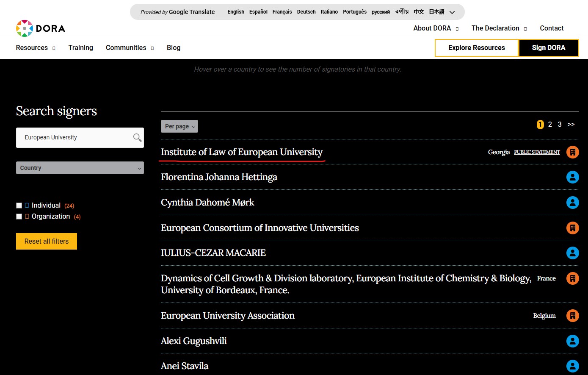Click individual icon for Florentina Johanna Hettinga
588x375 pixels.
coord(572,177)
